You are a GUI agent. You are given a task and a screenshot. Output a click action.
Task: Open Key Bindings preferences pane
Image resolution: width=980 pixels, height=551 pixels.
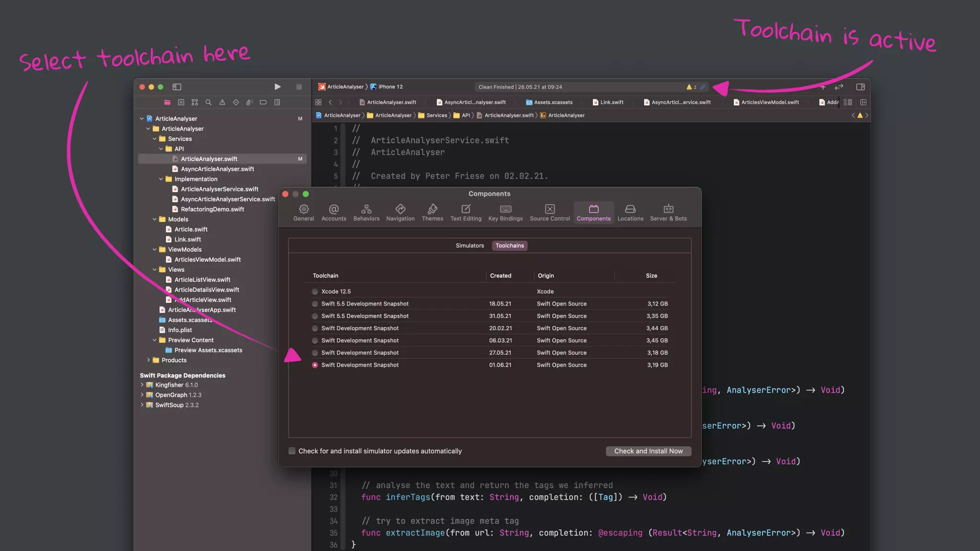tap(505, 213)
